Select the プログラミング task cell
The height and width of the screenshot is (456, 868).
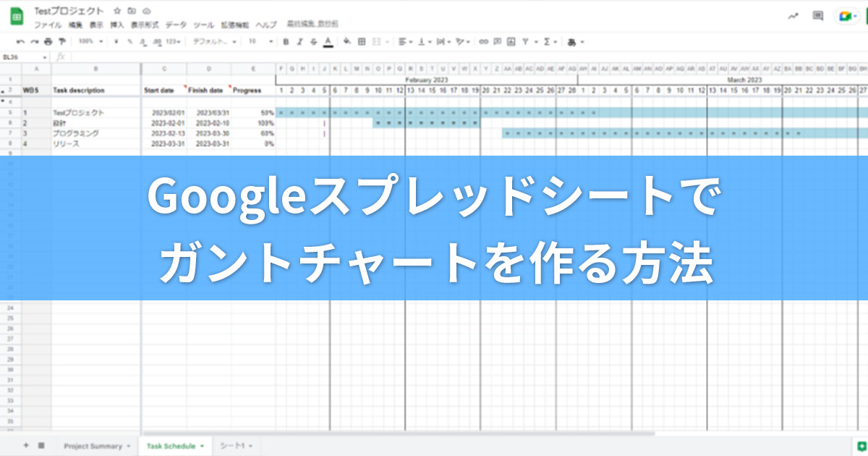coord(95,134)
